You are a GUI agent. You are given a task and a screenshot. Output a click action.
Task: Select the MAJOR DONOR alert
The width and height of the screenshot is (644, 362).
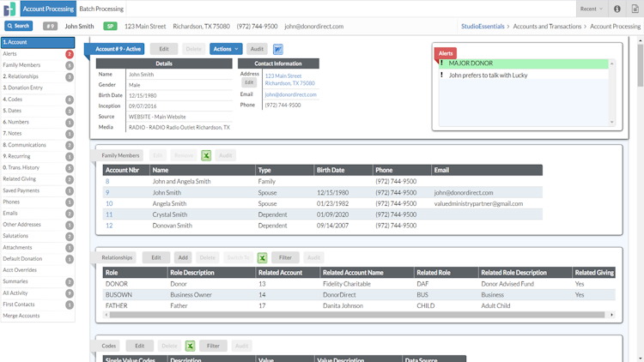click(x=524, y=63)
